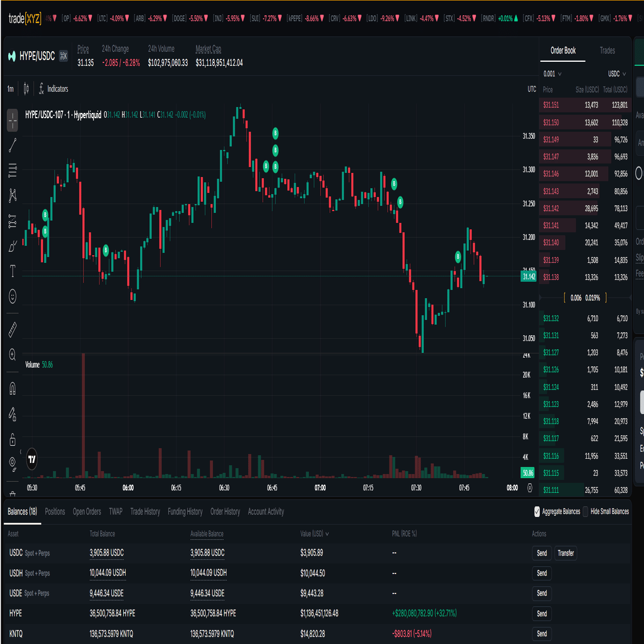Click Send button in HYPE row
Image resolution: width=644 pixels, height=644 pixels.
(542, 613)
